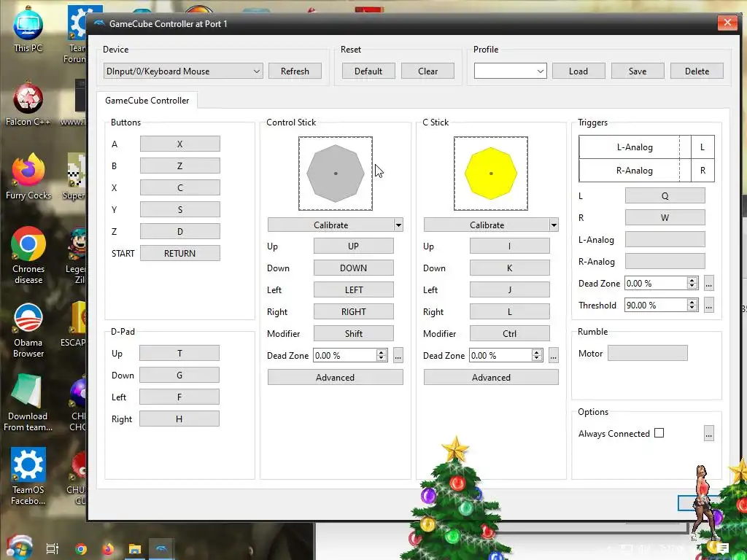Click the Refresh button
The image size is (747, 560).
[295, 71]
